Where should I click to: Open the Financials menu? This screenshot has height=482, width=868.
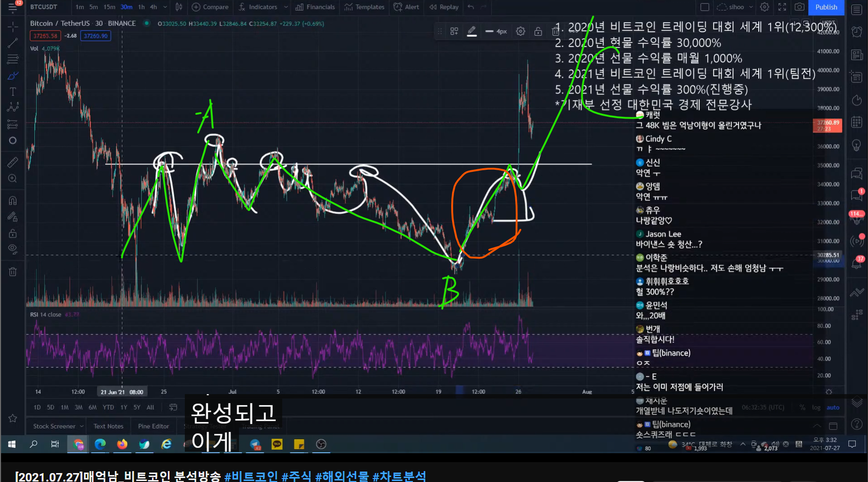click(315, 7)
